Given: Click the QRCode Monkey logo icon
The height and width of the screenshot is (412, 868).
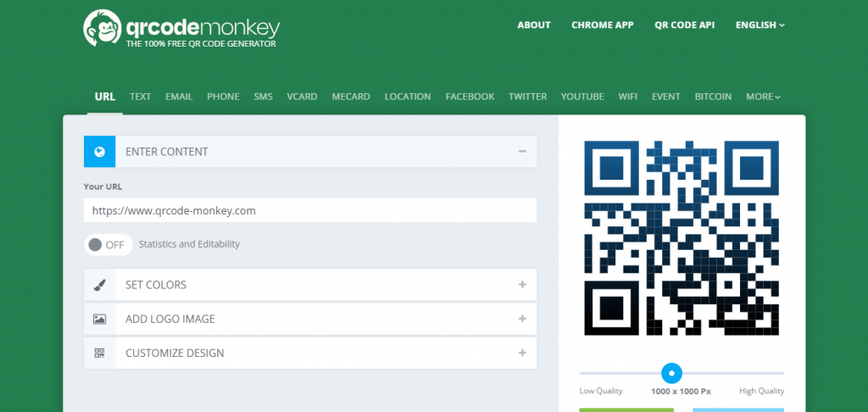Looking at the screenshot, I should [x=101, y=28].
